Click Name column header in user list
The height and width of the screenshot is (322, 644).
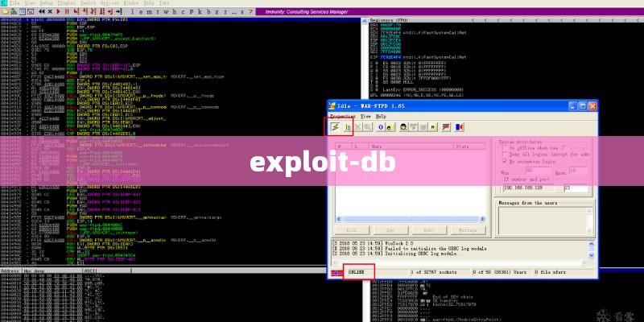pyautogui.click(x=411, y=147)
